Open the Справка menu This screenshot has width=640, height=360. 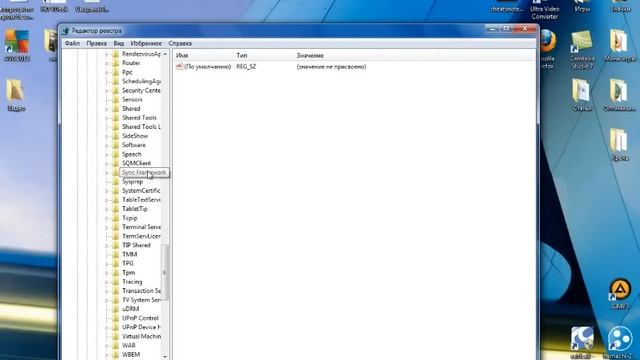click(x=180, y=43)
